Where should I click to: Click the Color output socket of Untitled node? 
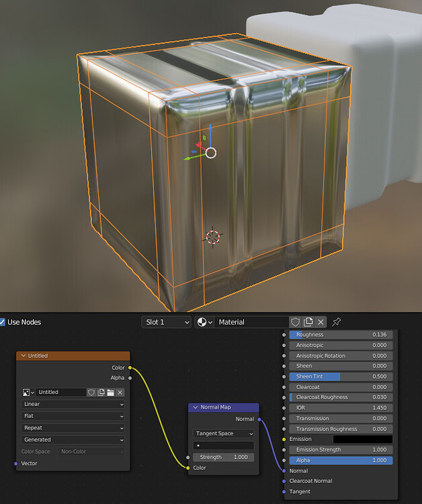click(x=130, y=368)
